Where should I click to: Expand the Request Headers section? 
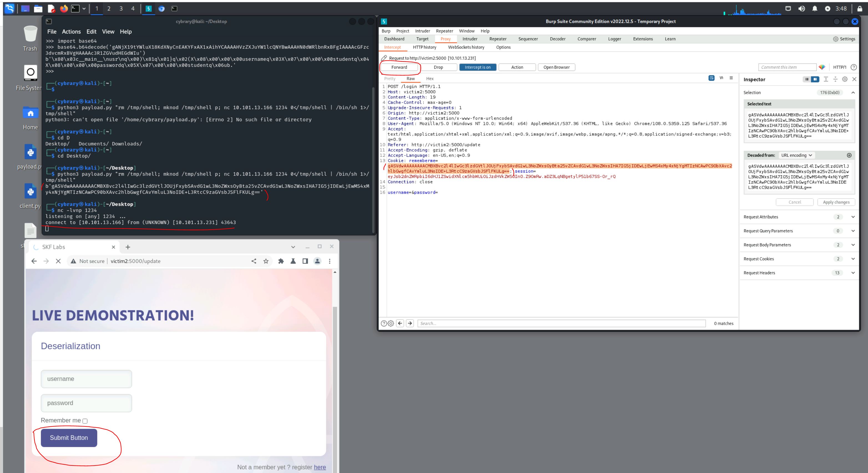(853, 273)
